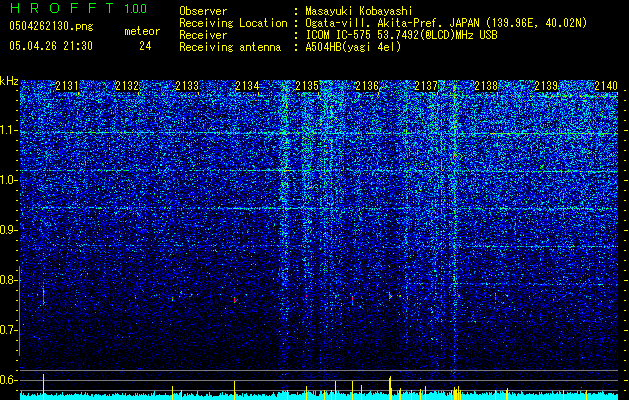Click the 1.1 kHz axis label

(9, 130)
